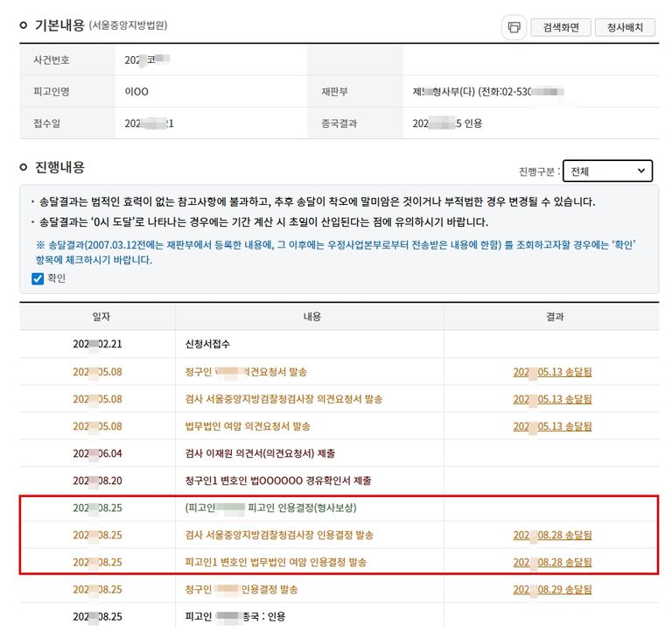Viewport: 672px width, 631px height.
Task: Select 법무법인 여암 의견요청서 발송 entry
Action: 248,426
